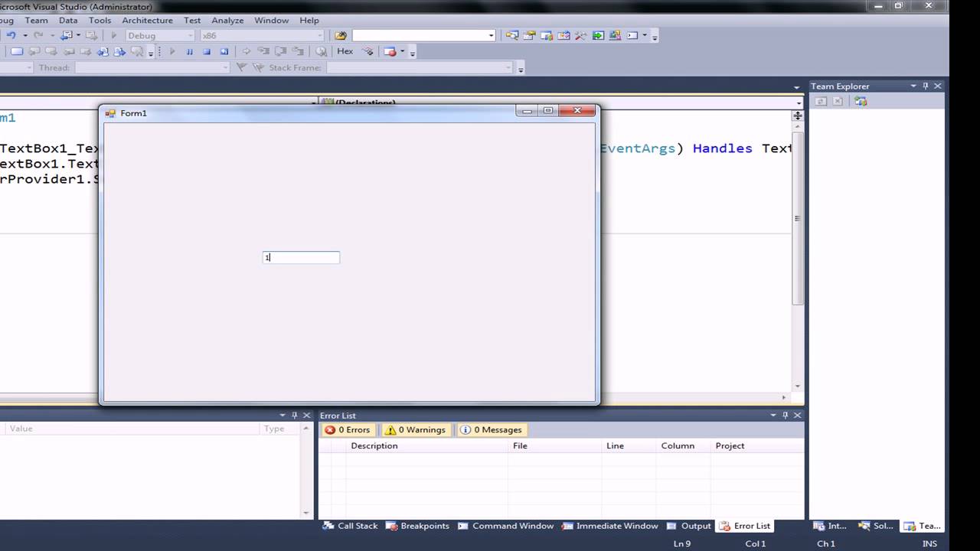Click the Continue play icon in debug toolbar
Viewport: 980px width, 551px height.
[172, 52]
